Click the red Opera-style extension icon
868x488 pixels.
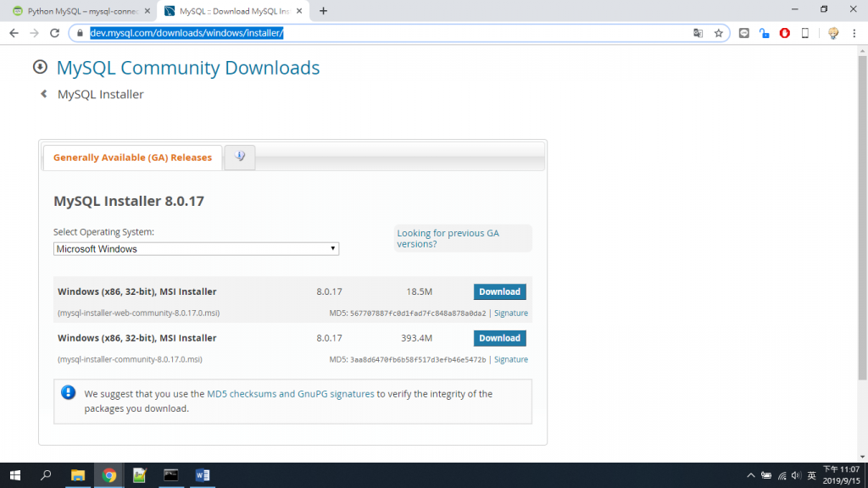785,33
